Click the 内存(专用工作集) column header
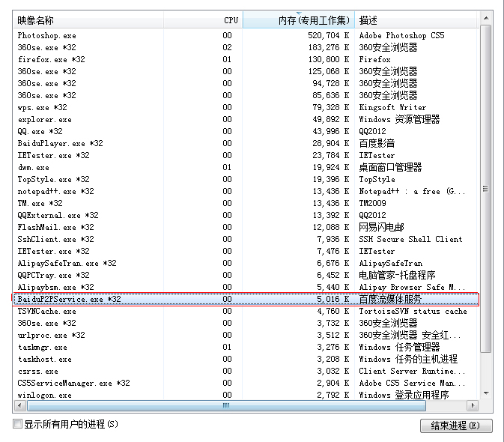The height and width of the screenshot is (442, 504). (x=313, y=20)
